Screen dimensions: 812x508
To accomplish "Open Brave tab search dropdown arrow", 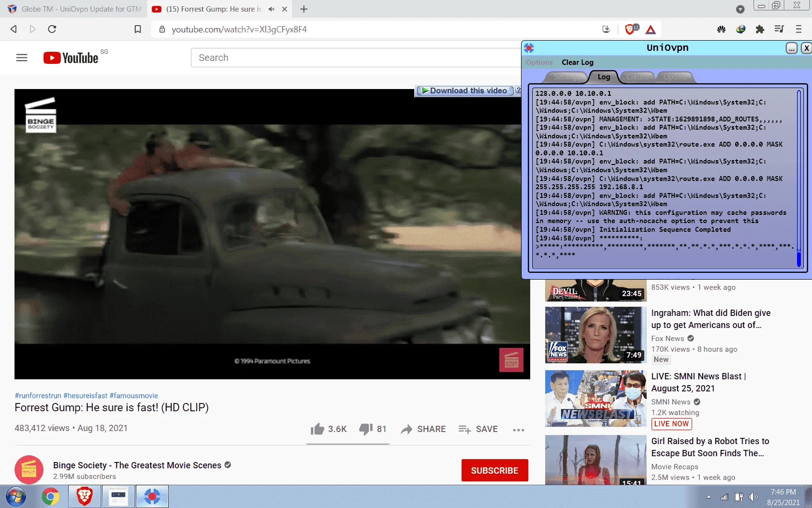I will 740,9.
